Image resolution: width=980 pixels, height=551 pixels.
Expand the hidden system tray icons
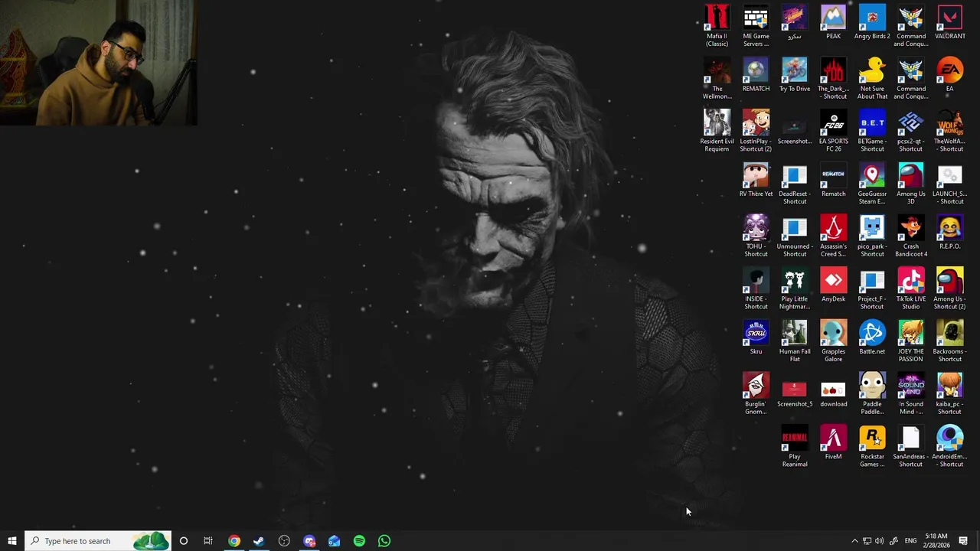[854, 541]
